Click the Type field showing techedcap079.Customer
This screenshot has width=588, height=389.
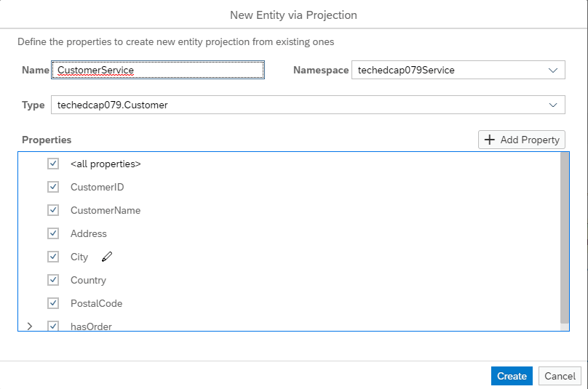(x=308, y=105)
